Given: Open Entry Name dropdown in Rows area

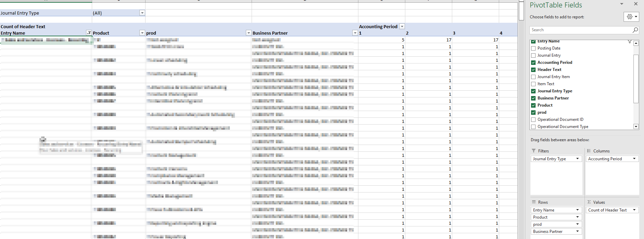Looking at the screenshot, I should [x=577, y=210].
